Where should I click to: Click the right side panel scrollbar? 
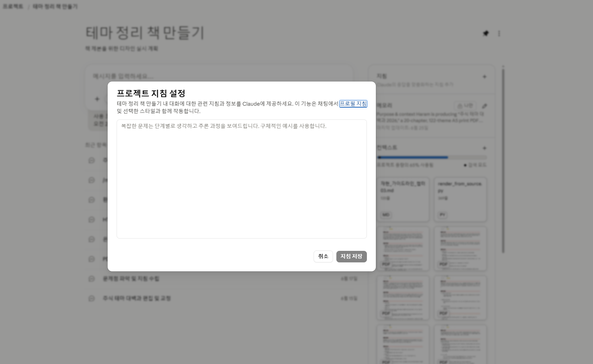[x=503, y=160]
